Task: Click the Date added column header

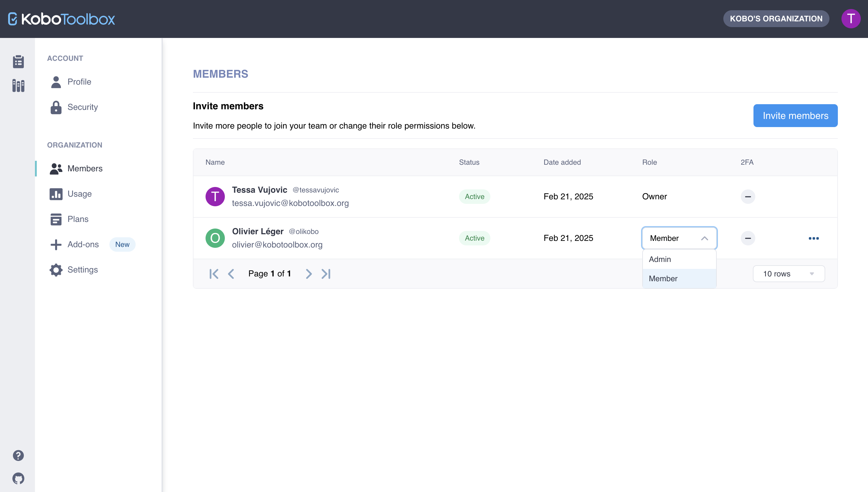Action: [x=562, y=162]
